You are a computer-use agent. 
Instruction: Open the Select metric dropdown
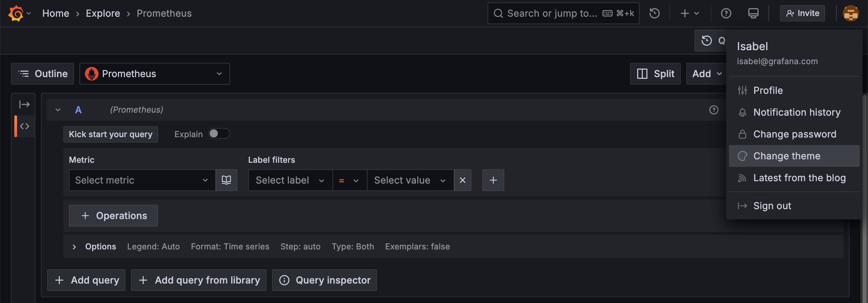pos(142,180)
